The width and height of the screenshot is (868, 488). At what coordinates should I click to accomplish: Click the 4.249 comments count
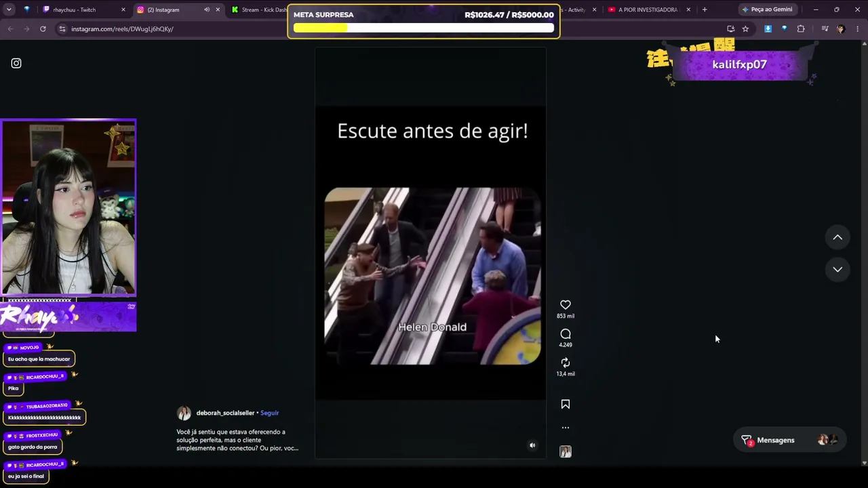tap(566, 345)
